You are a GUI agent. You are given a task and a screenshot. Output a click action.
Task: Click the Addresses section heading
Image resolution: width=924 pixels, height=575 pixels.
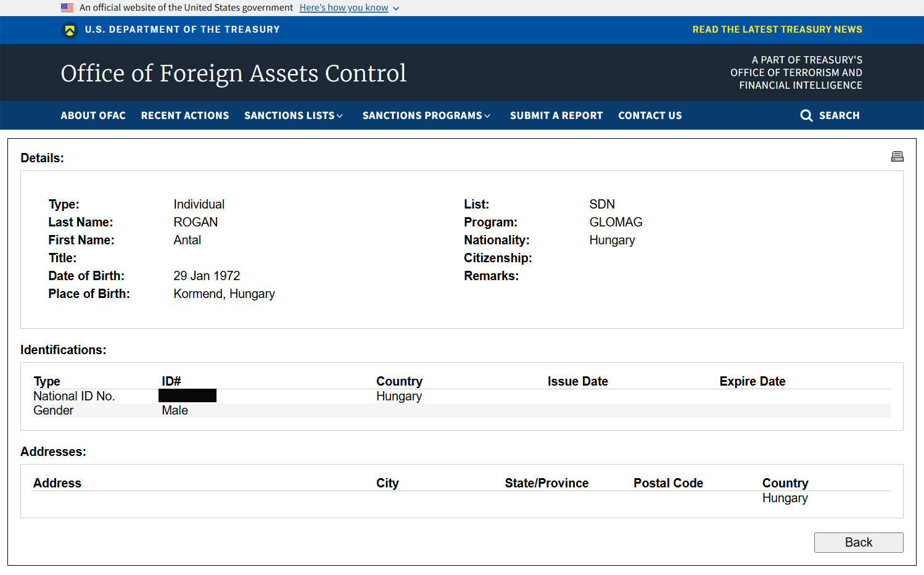click(x=53, y=452)
